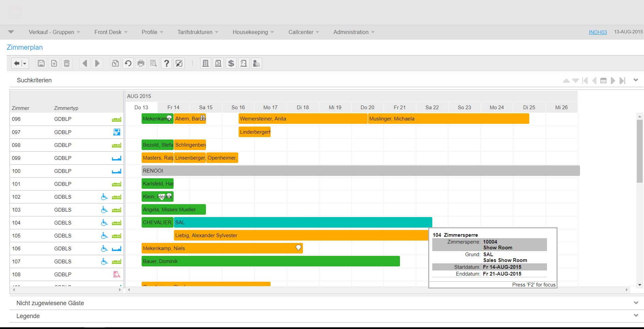
Task: Click the circular refresh arrow icon
Action: (128, 63)
